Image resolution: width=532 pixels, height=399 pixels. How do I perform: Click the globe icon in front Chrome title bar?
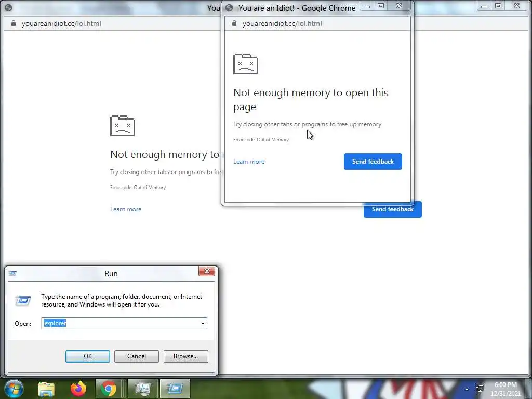click(x=229, y=8)
